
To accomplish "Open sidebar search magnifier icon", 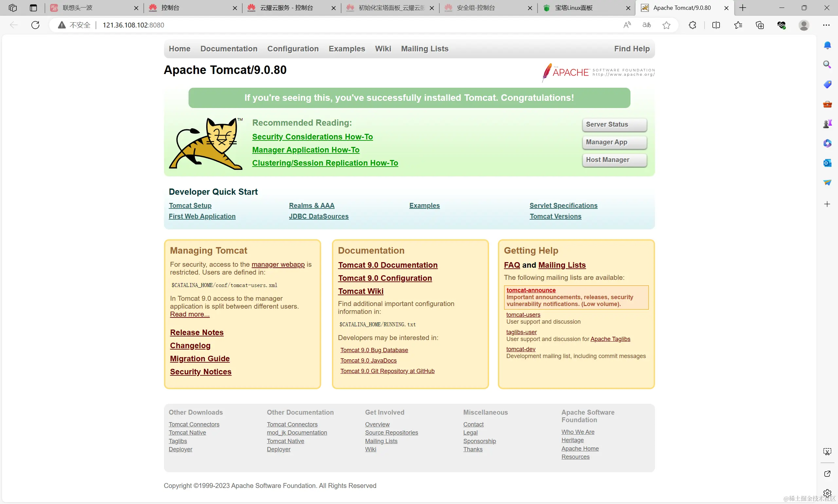I will pyautogui.click(x=827, y=64).
